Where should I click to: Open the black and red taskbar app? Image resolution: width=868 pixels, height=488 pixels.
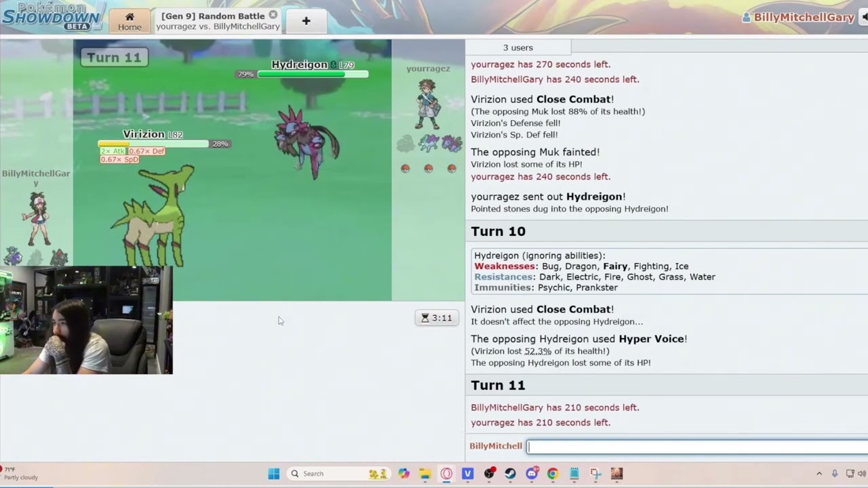tap(489, 474)
